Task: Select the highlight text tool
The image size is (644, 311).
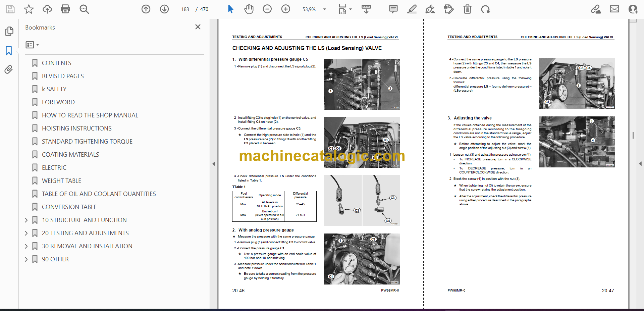Action: pyautogui.click(x=412, y=9)
